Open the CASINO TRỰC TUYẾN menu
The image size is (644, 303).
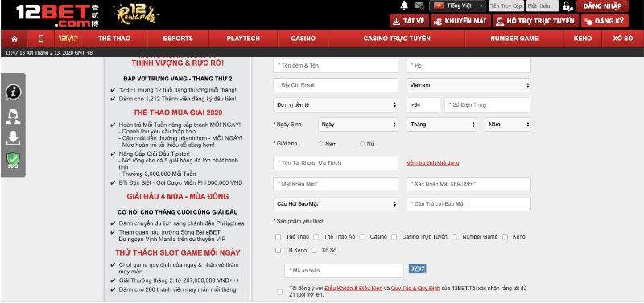click(x=397, y=39)
